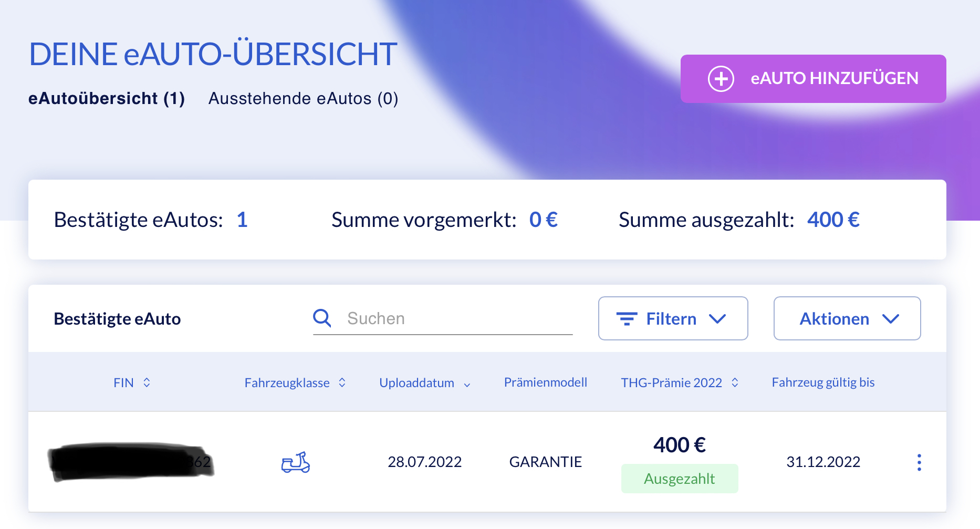The height and width of the screenshot is (529, 980).
Task: Focus the Suchen search field
Action: [x=457, y=318]
